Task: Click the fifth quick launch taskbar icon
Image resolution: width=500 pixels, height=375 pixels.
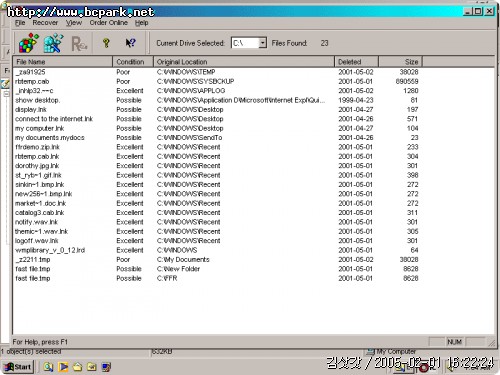Action: tap(106, 367)
